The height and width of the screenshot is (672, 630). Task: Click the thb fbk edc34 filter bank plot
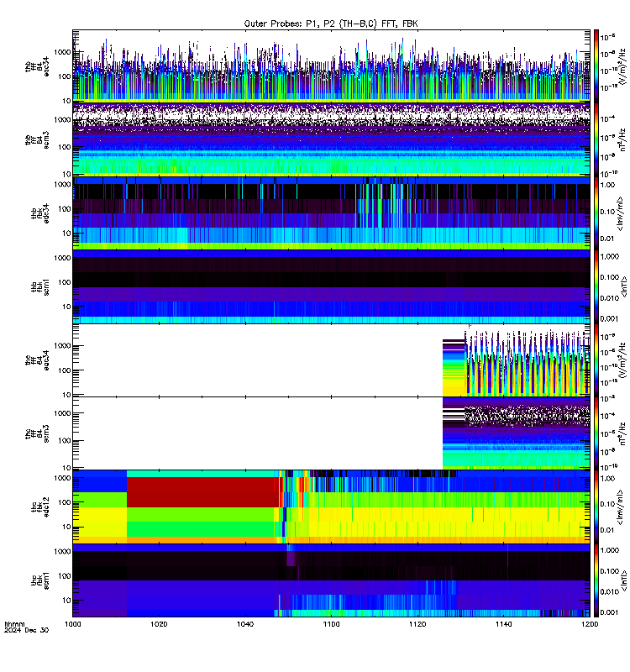coord(331,213)
